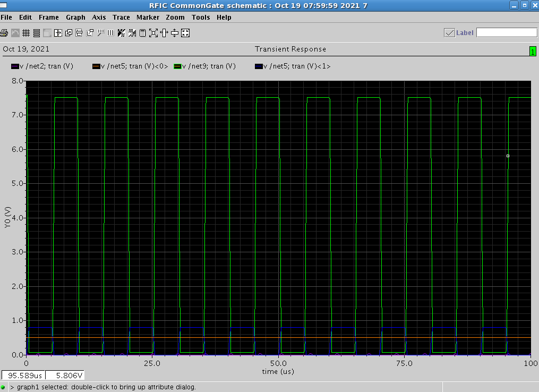Click the 95.589us cursor readout
The height and width of the screenshot is (392, 539).
coord(24,375)
